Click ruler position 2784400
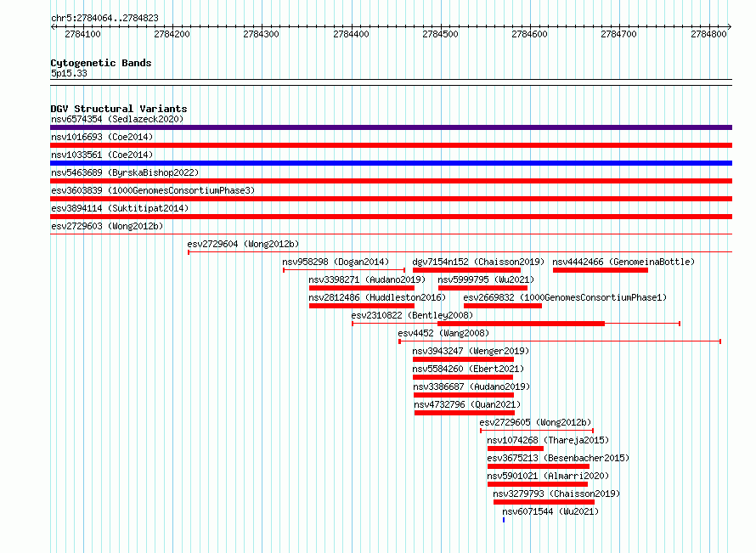756x553 pixels. click(351, 34)
